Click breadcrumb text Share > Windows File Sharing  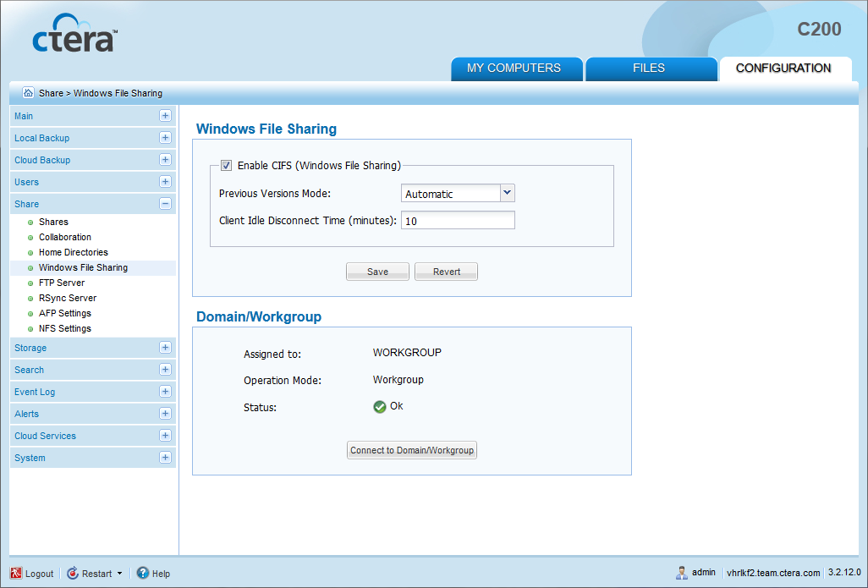(x=100, y=93)
